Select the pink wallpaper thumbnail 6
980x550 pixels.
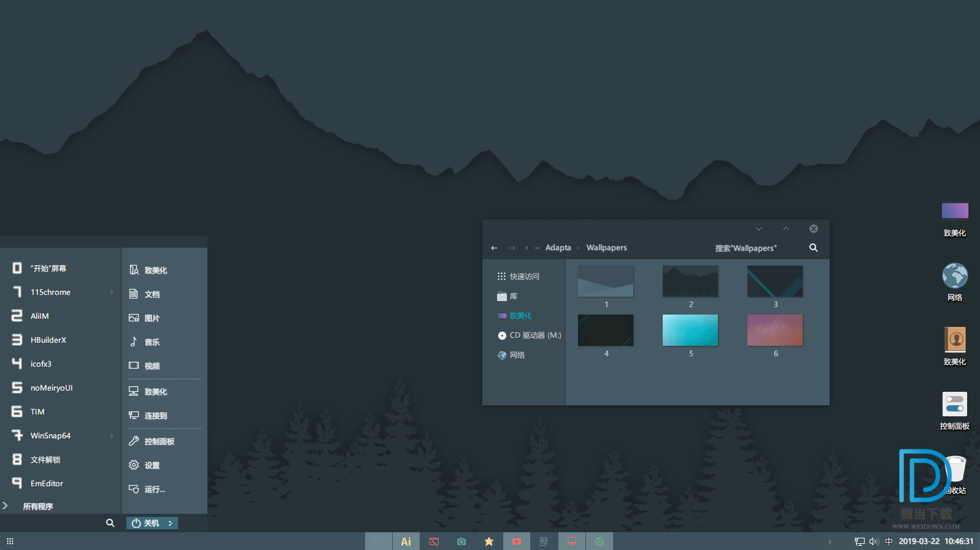coord(775,330)
